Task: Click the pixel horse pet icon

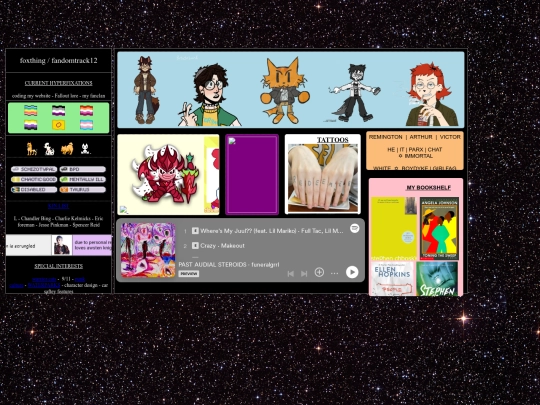Action: (x=32, y=149)
